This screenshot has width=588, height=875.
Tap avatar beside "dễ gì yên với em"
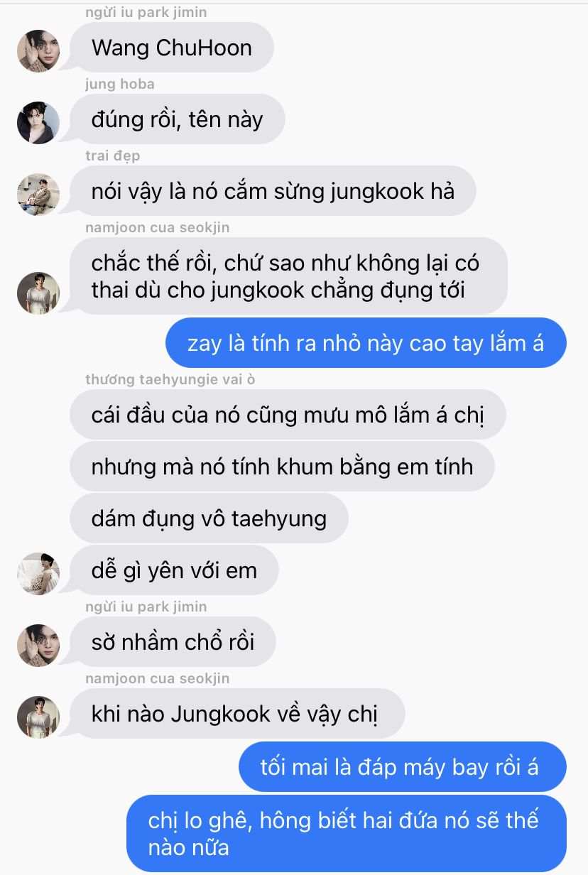click(x=38, y=574)
